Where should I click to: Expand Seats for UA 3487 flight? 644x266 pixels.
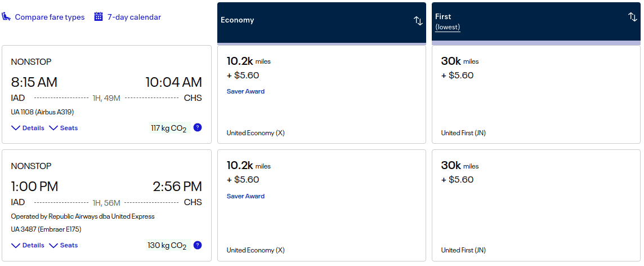[x=64, y=245]
